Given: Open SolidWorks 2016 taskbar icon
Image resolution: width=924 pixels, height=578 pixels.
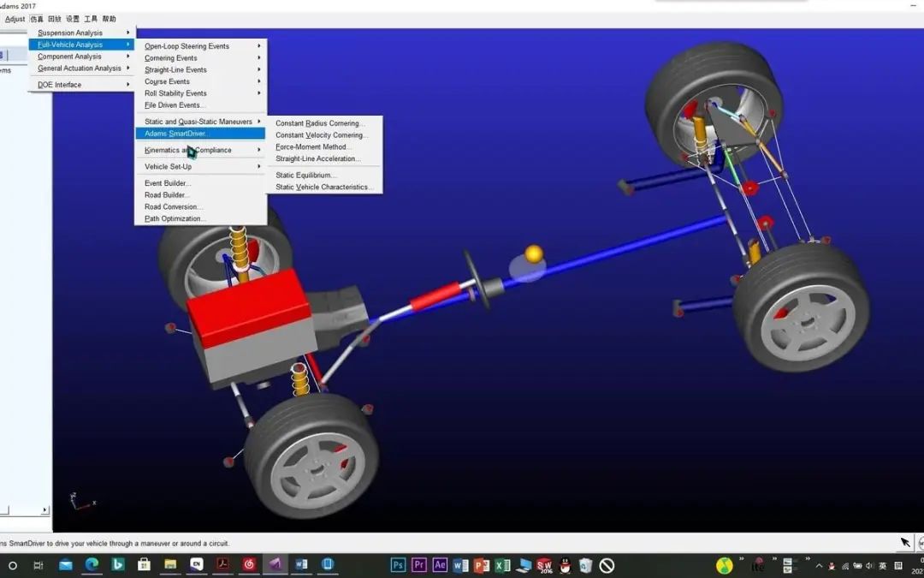Looking at the screenshot, I should click(x=544, y=565).
